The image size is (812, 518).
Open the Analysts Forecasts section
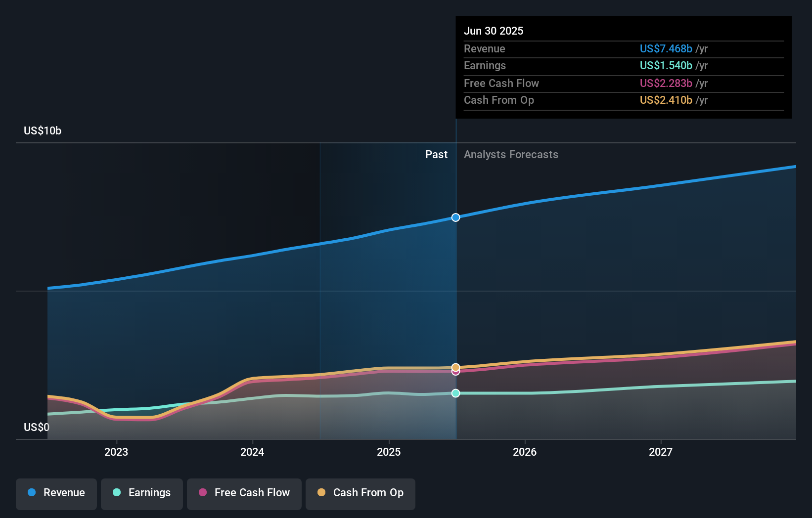coord(511,155)
